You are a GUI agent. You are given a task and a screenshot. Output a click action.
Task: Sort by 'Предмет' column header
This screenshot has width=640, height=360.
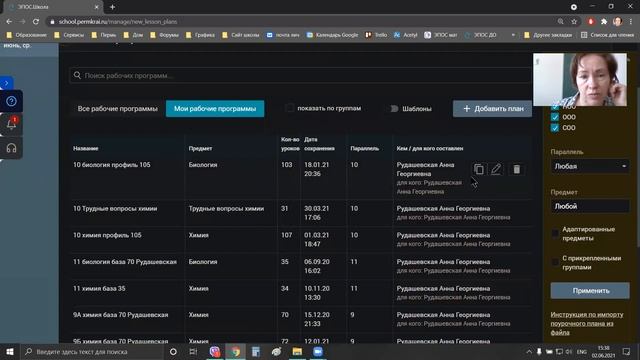coord(200,148)
